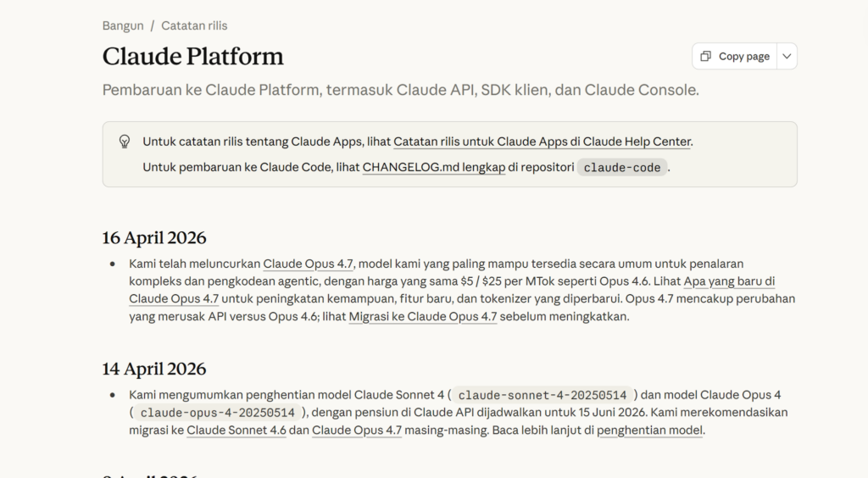Click the lightbulb tip icon

125,142
